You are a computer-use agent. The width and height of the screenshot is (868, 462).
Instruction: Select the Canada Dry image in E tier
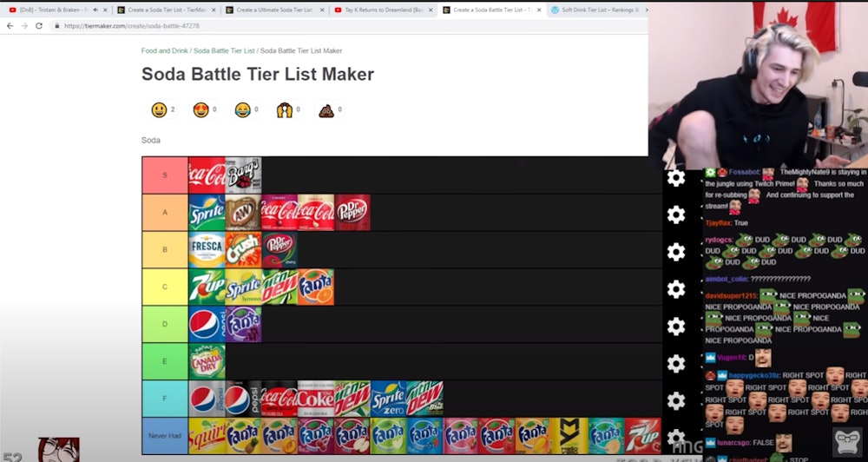pyautogui.click(x=207, y=361)
